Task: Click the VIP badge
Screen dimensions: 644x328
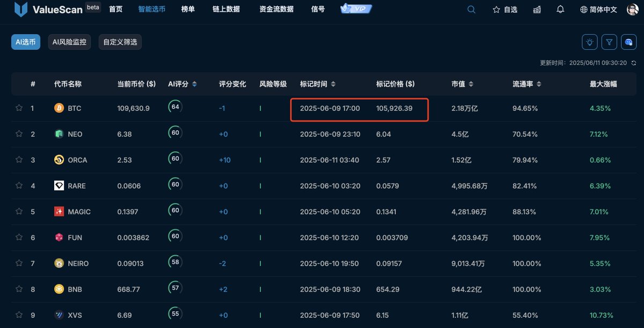Action: 356,9
